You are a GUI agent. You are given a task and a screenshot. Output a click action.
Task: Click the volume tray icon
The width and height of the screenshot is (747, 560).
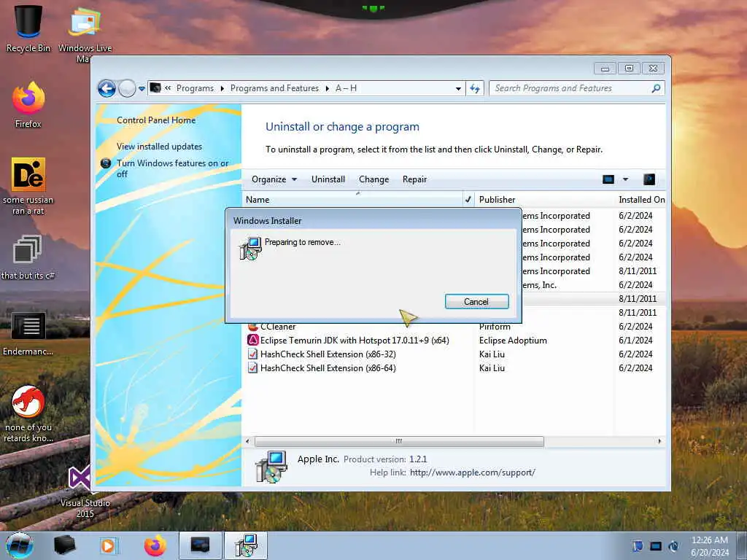(x=673, y=546)
